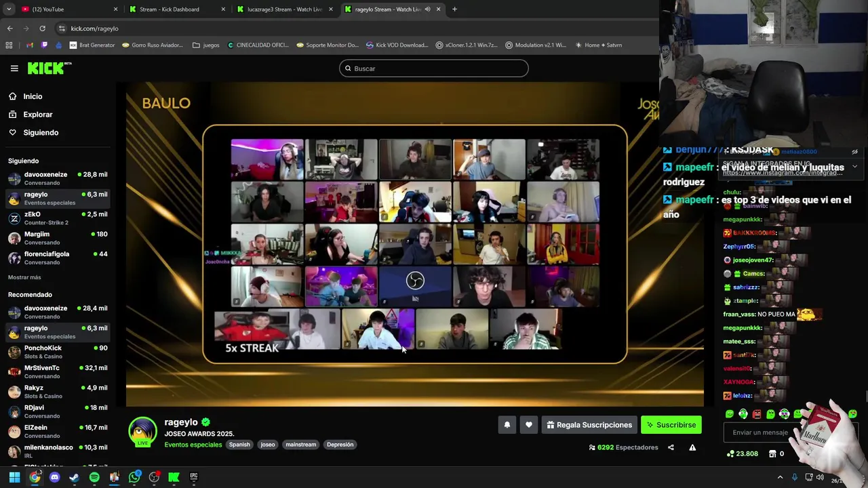
Task: Open davooxeneize channel under Siguiendo
Action: (58, 178)
